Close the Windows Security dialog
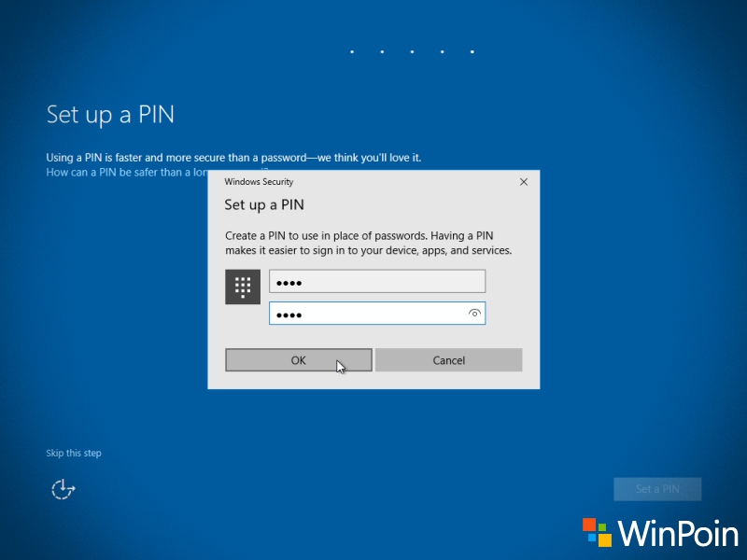 524,182
